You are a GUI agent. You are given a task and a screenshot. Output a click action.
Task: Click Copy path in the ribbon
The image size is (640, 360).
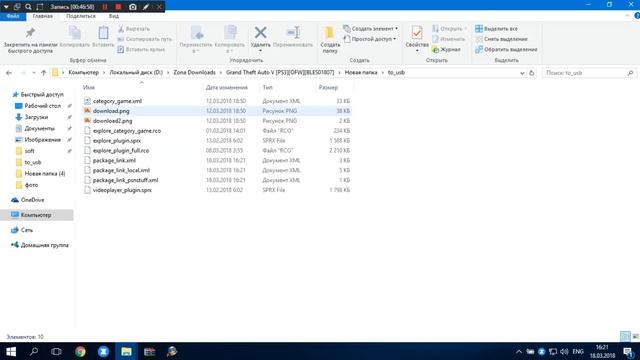(x=144, y=39)
